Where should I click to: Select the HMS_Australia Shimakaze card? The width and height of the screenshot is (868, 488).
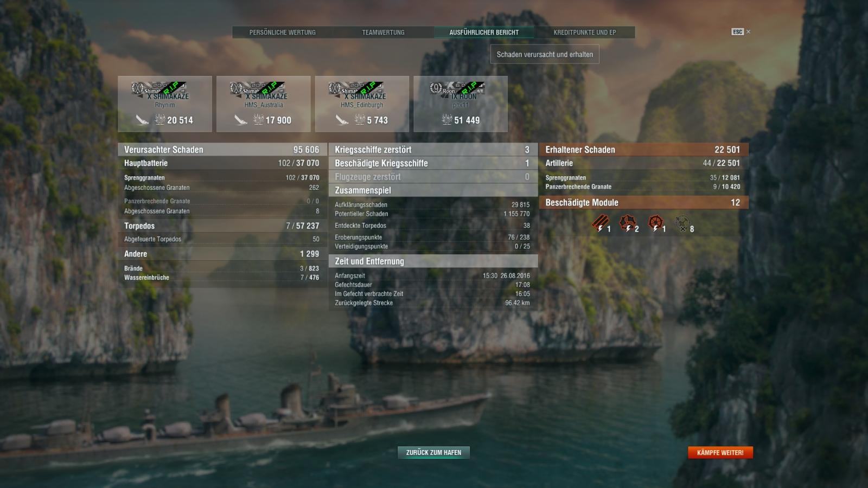point(264,104)
